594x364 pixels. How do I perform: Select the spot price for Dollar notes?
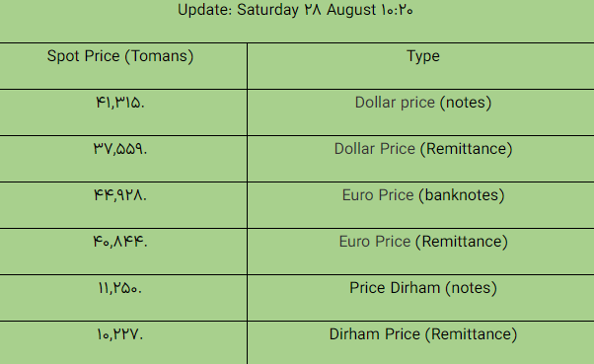click(x=120, y=103)
